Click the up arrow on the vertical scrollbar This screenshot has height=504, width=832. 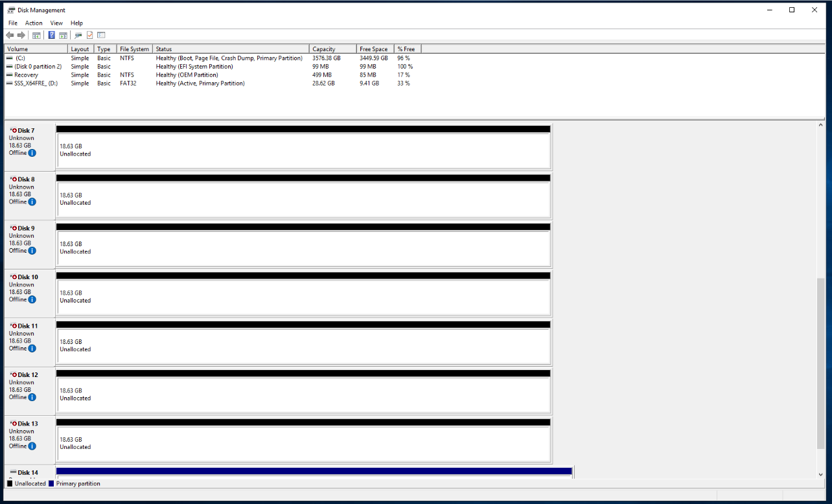tap(822, 123)
